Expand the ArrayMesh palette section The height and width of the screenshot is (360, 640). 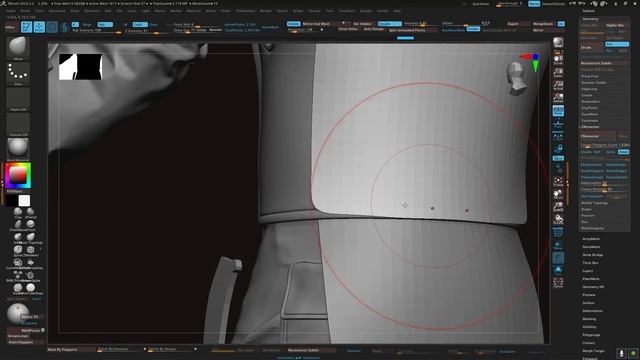pos(591,239)
